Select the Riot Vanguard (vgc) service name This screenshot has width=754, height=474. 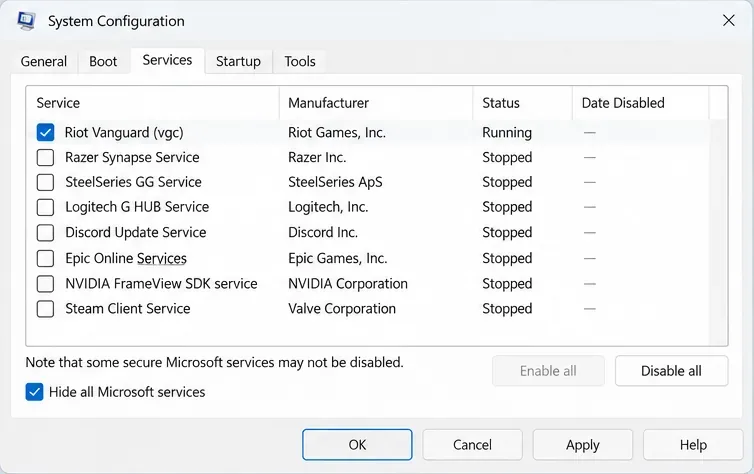coord(124,133)
